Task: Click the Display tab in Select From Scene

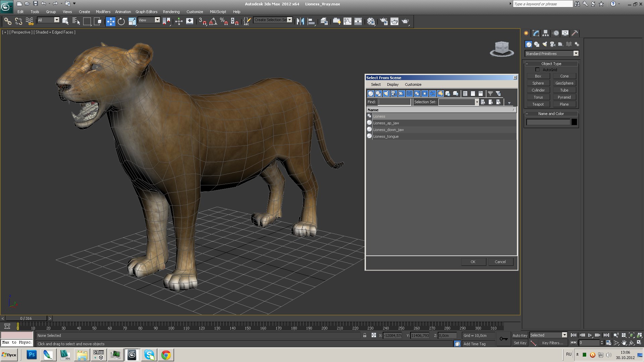Action: click(x=393, y=84)
